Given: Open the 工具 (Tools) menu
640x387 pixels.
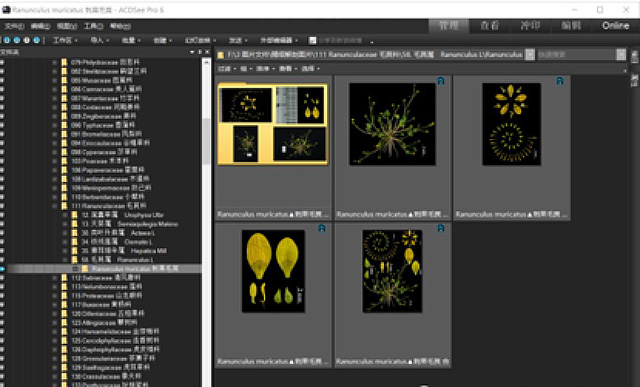Looking at the screenshot, I should click(93, 26).
